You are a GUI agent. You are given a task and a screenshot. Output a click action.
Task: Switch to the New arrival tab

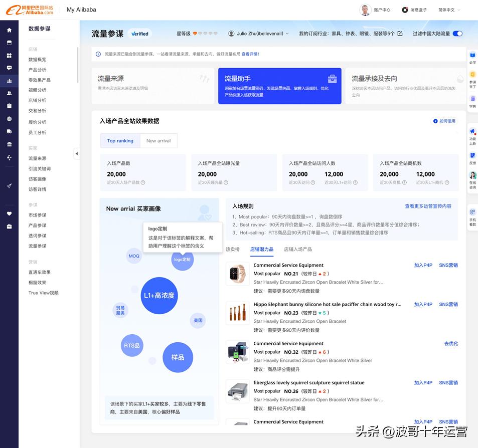(x=158, y=141)
